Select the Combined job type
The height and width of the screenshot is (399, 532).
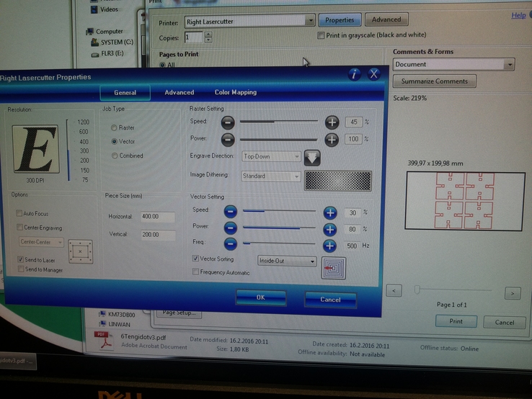(115, 156)
